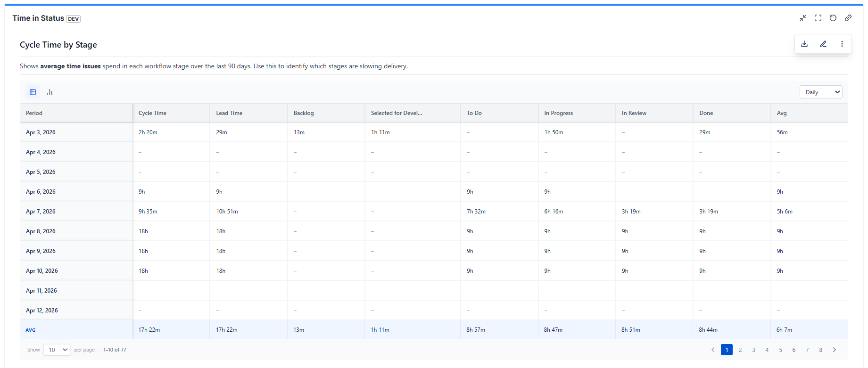
Task: Click the Done column header
Action: (732, 113)
